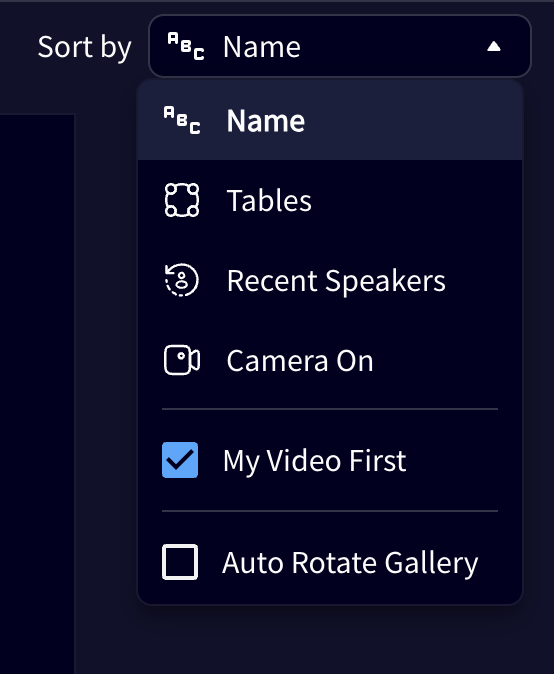Click the Recent Speakers history icon
The width and height of the screenshot is (554, 674).
click(x=182, y=280)
